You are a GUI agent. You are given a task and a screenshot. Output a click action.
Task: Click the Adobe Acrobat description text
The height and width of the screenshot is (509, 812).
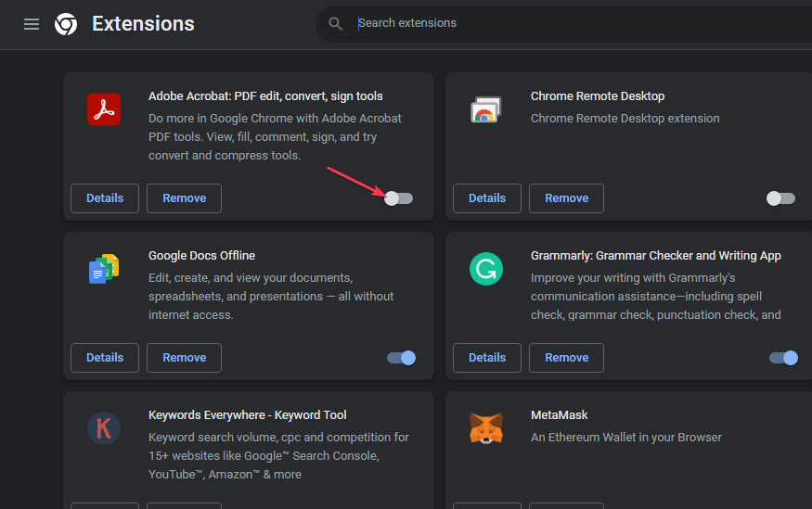[275, 137]
